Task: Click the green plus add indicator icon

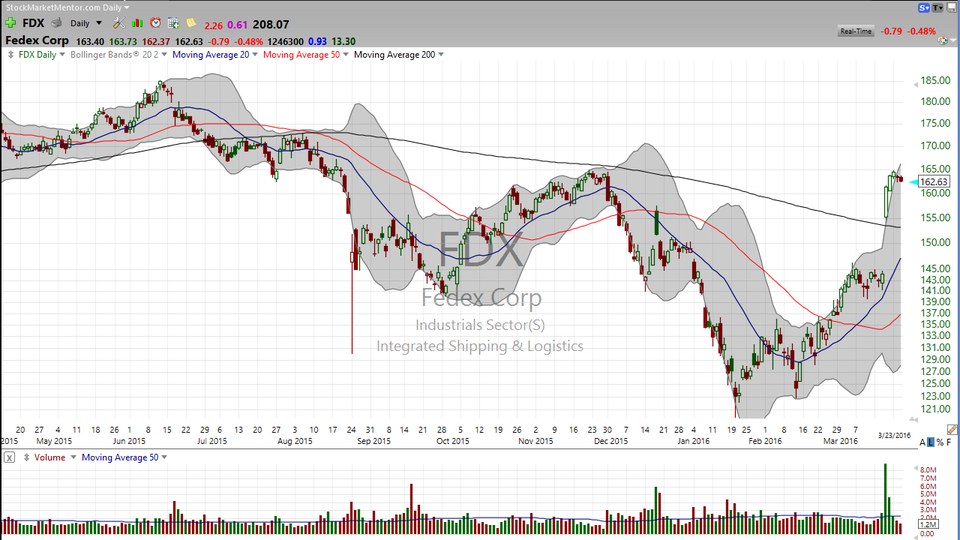Action: pos(10,23)
